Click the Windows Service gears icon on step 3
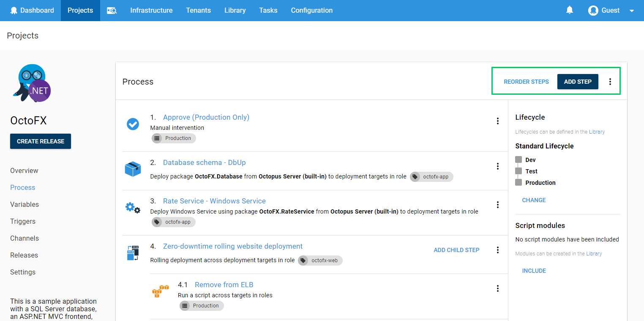Image resolution: width=644 pixels, height=321 pixels. [x=133, y=207]
